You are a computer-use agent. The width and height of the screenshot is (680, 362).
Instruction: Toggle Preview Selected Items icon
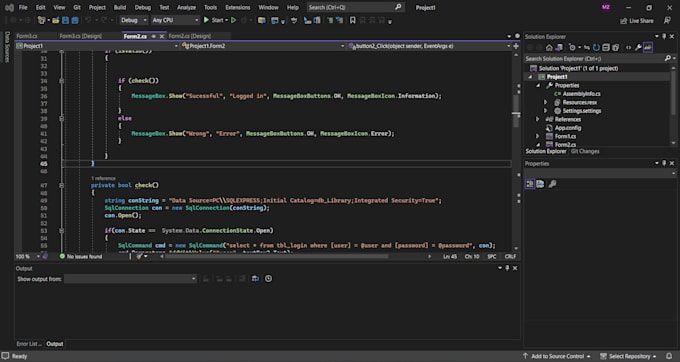coord(647,48)
